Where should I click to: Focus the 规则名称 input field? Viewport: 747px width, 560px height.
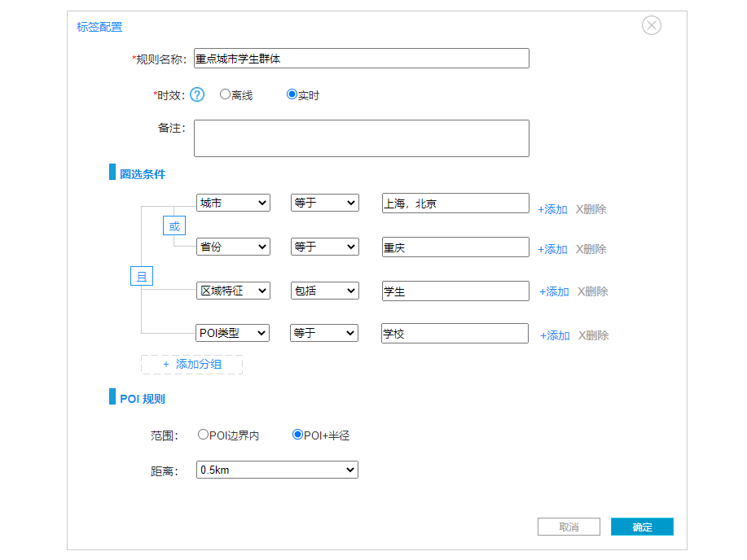(362, 59)
